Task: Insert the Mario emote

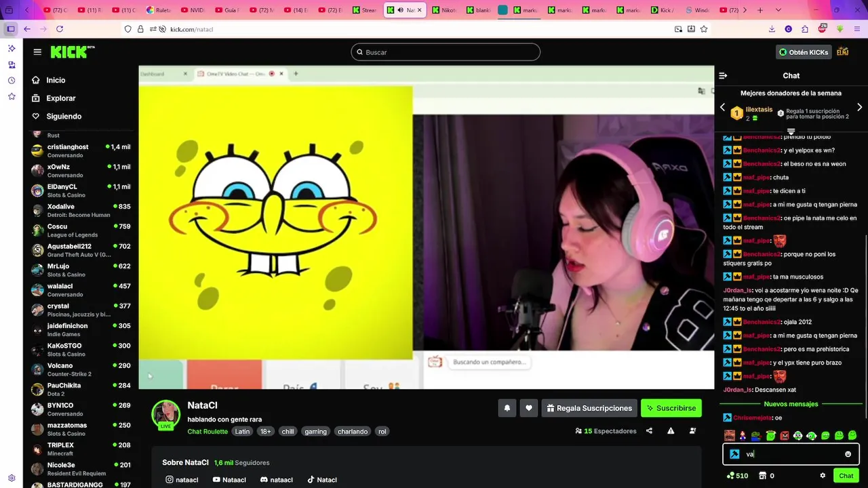Action: tap(743, 435)
